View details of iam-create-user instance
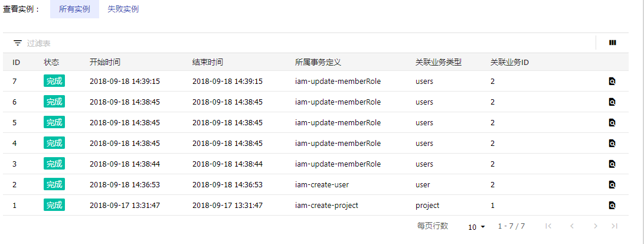The height and width of the screenshot is (244, 644). point(612,184)
